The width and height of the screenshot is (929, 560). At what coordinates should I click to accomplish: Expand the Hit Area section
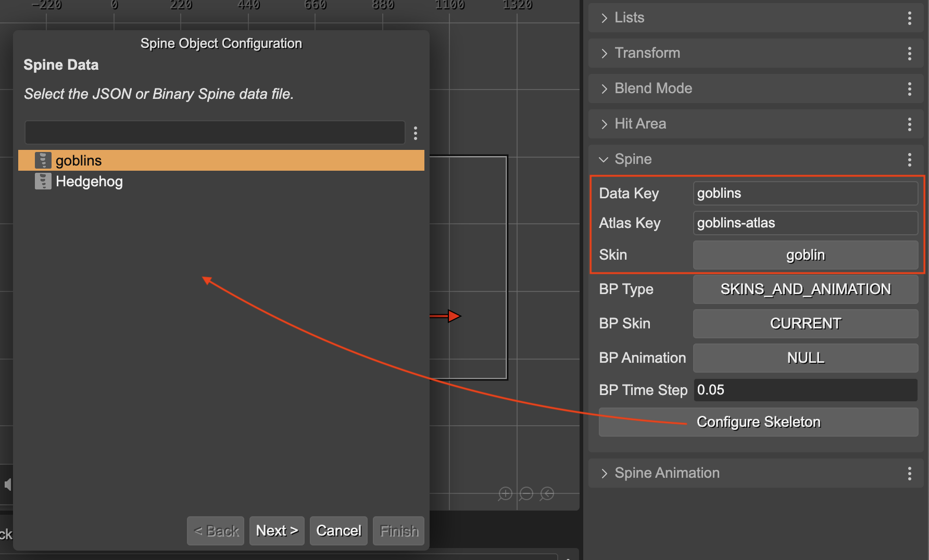[x=604, y=124]
